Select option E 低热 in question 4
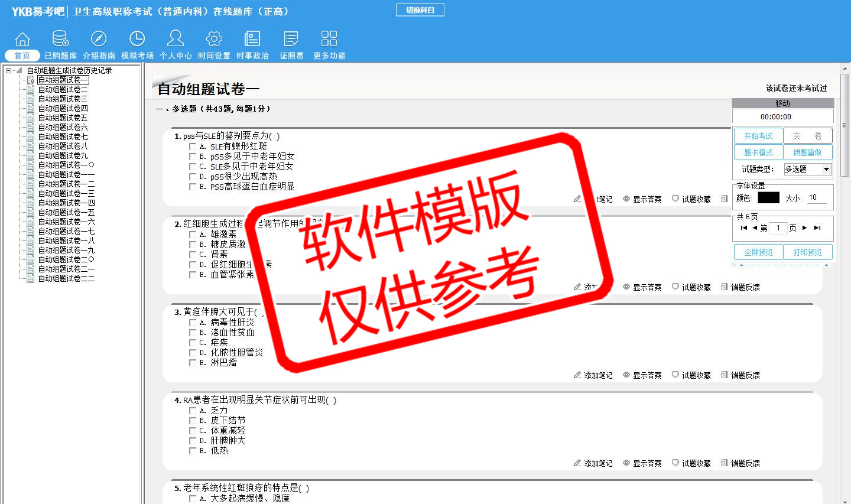851x504 pixels. 193,451
